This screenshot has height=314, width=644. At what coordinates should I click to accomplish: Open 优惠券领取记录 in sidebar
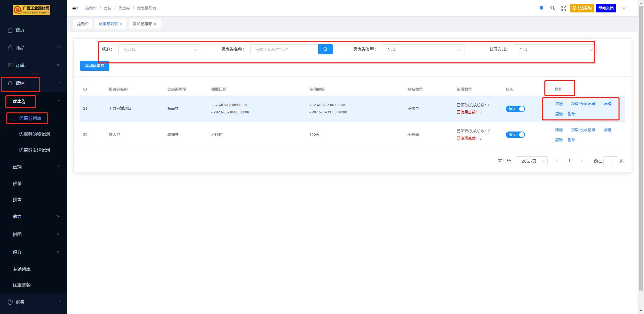pos(35,134)
